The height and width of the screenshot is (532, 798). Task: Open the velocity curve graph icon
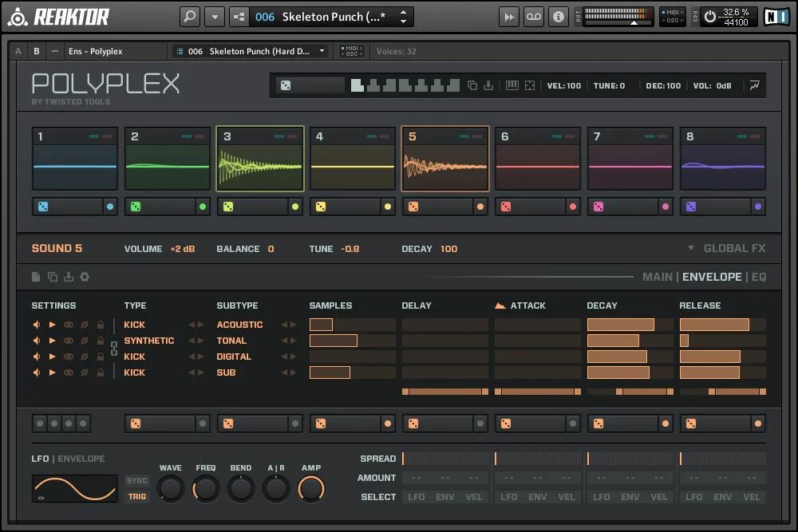(754, 85)
